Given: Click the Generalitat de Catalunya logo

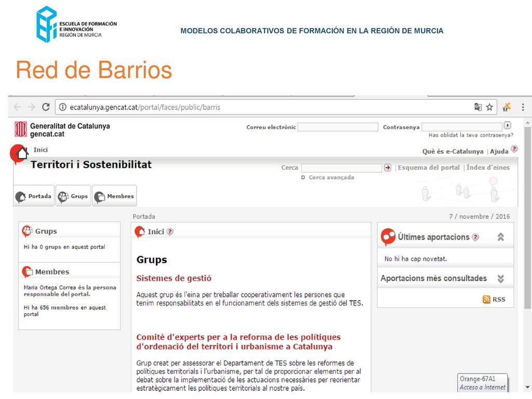Looking at the screenshot, I should coord(21,129).
